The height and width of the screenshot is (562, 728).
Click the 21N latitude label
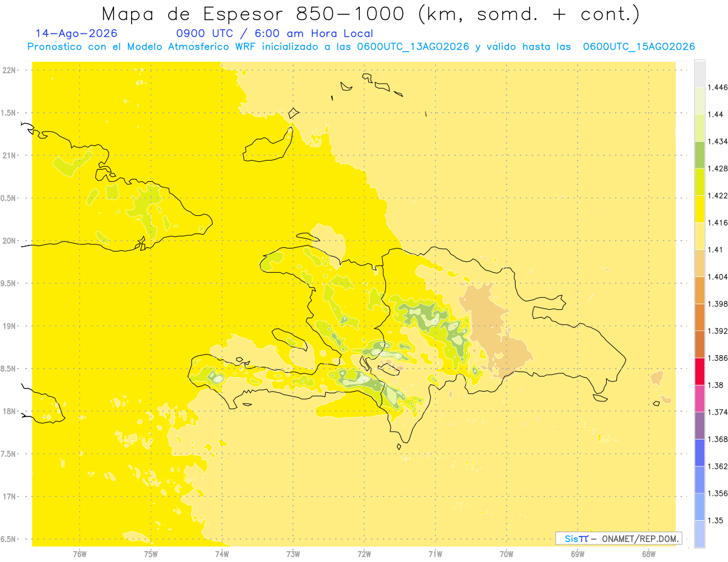click(10, 156)
